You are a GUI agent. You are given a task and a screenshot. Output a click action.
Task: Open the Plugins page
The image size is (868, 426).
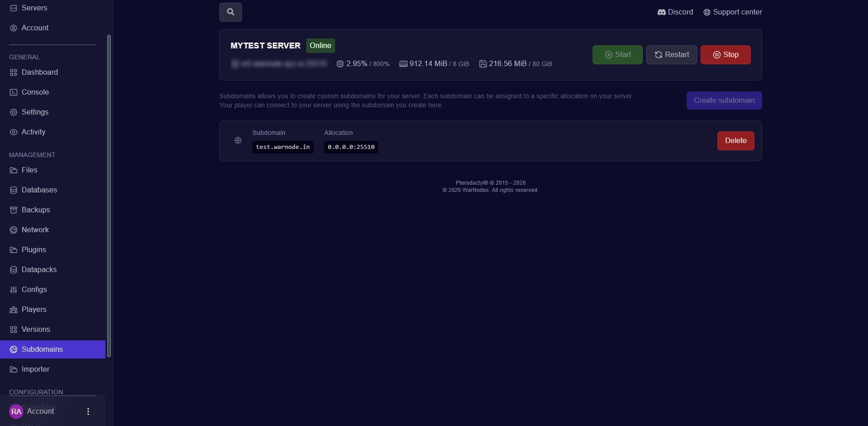pos(52,250)
